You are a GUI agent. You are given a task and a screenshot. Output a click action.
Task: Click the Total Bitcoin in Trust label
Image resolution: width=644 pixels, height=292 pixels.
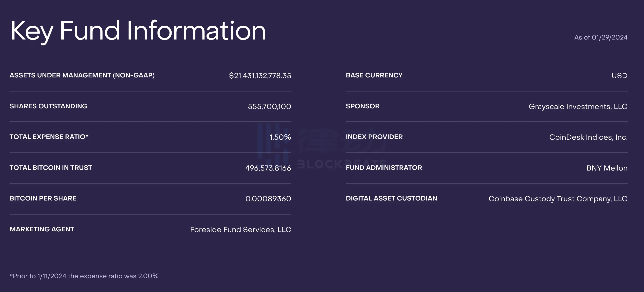tap(51, 168)
